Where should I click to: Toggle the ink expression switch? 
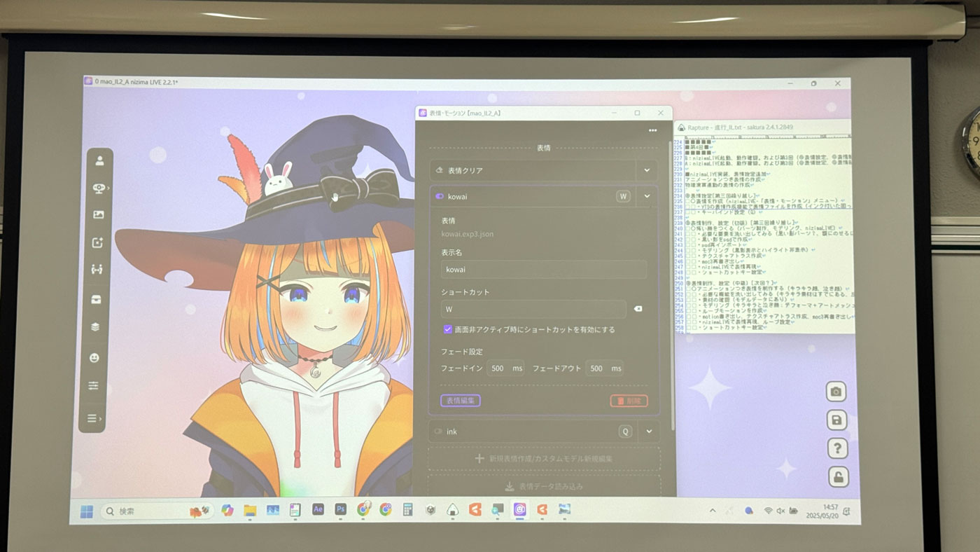point(438,432)
